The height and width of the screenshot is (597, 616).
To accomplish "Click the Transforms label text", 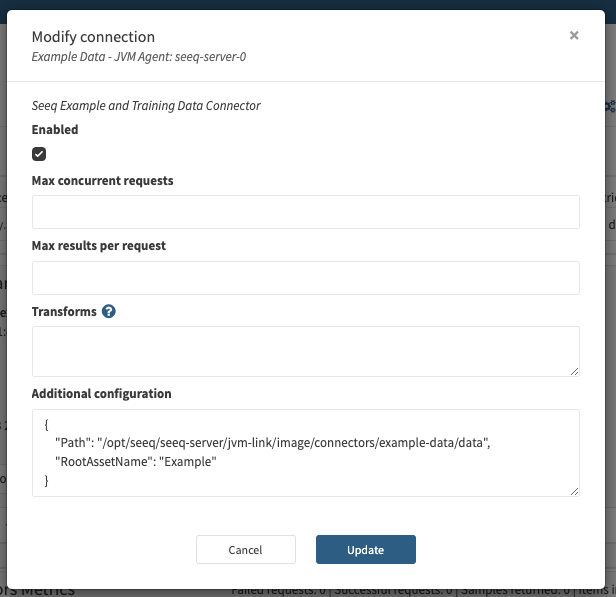I will click(x=64, y=311).
